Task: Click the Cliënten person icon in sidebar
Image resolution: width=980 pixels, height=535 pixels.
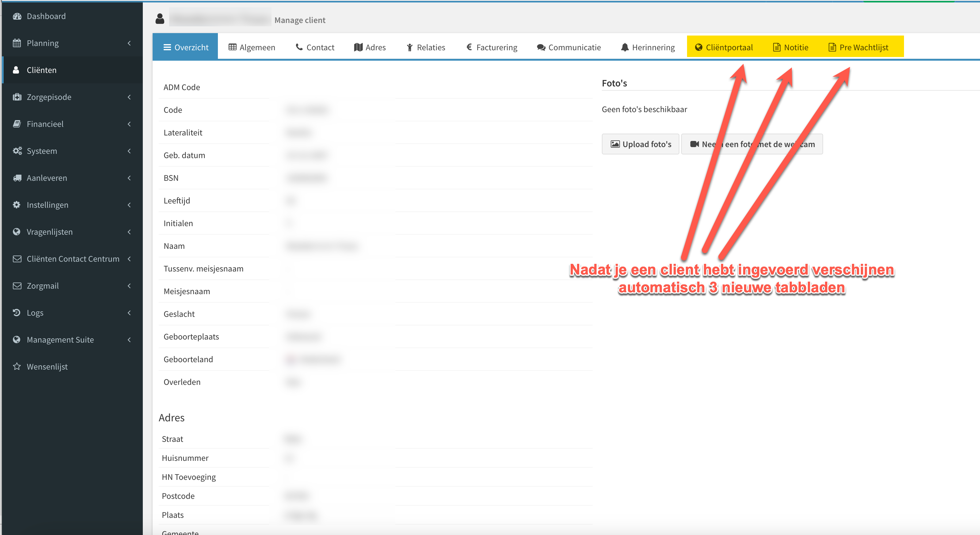Action: pyautogui.click(x=16, y=70)
